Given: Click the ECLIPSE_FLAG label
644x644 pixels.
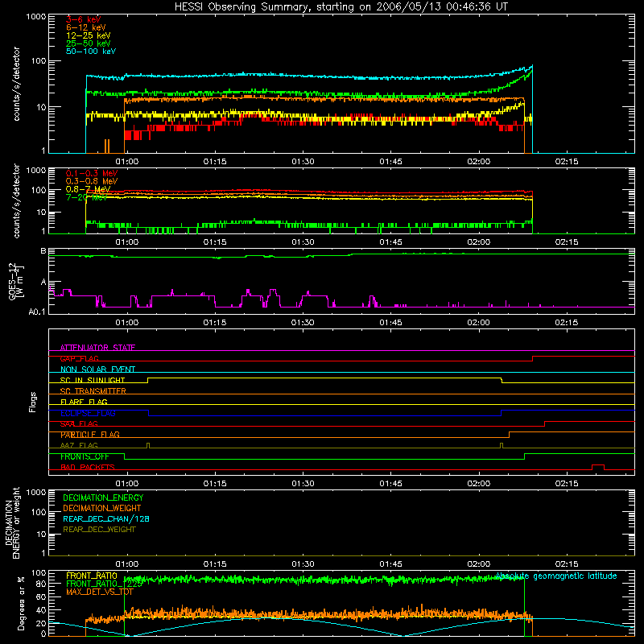Looking at the screenshot, I should pos(88,413).
